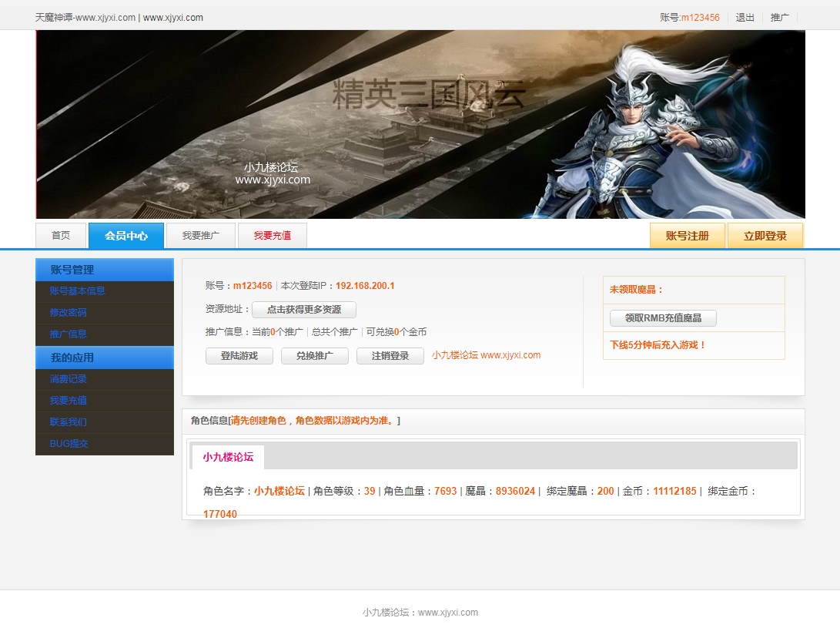
Task: Click the 领取RMB充值魔晶 button
Action: [663, 318]
